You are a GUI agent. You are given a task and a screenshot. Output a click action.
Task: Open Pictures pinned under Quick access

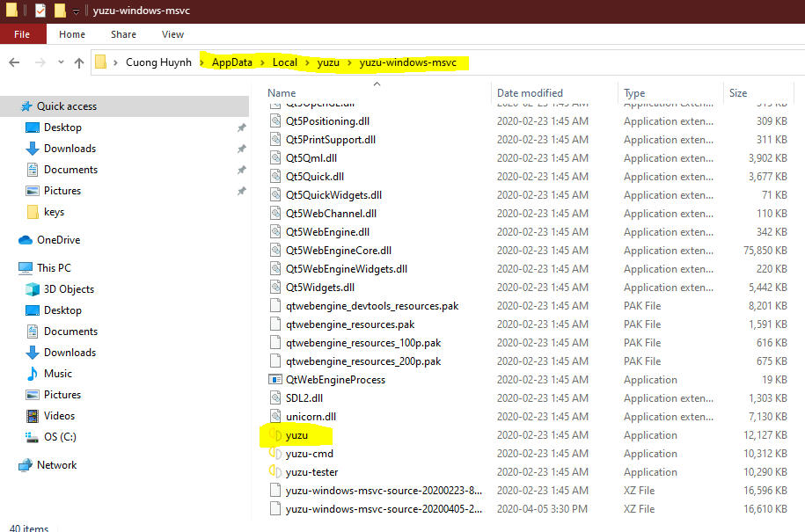pos(54,190)
